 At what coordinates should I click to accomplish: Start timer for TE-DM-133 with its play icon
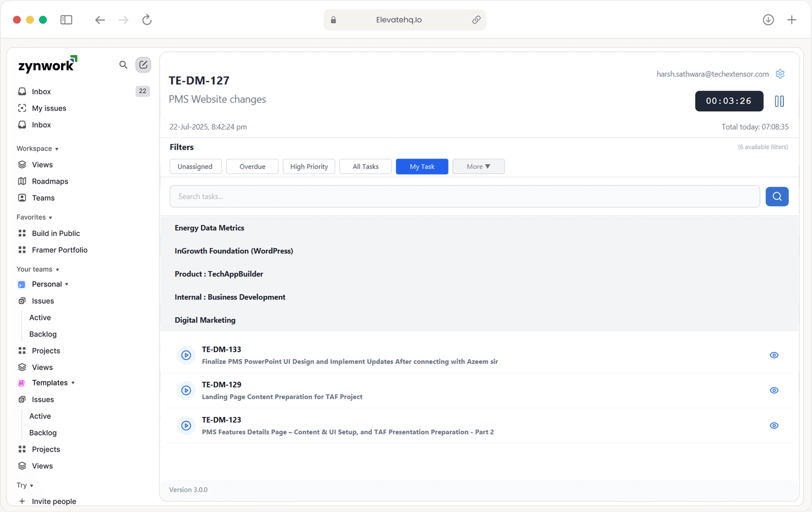[186, 355]
